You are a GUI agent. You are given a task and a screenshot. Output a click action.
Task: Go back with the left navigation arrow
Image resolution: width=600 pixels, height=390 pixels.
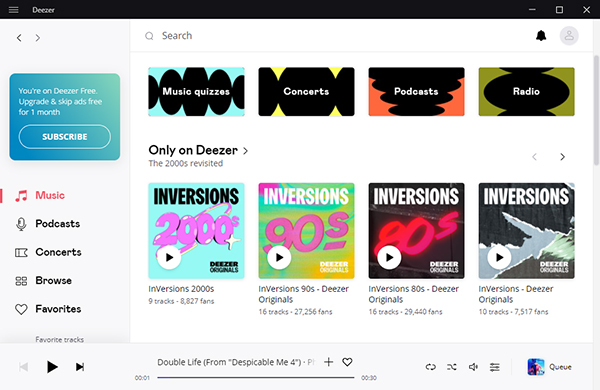tap(19, 38)
